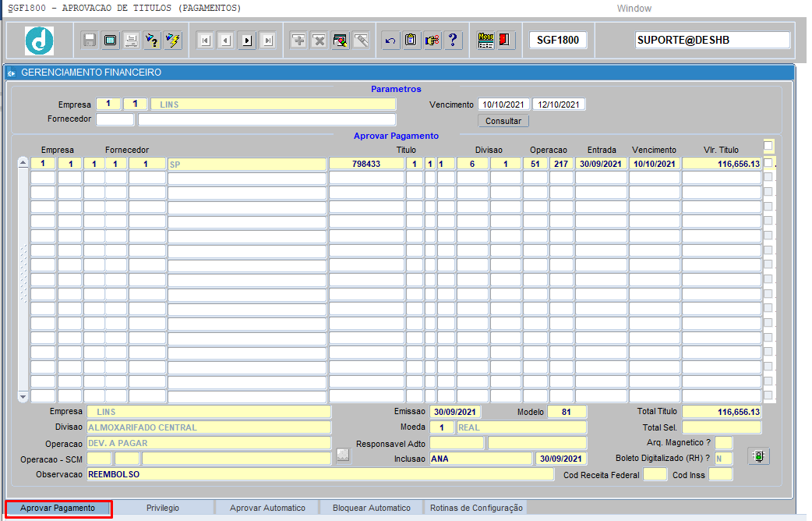Click the Boleto Digitalizado (RH) field showing N
This screenshot has height=521, width=812.
pyautogui.click(x=723, y=459)
